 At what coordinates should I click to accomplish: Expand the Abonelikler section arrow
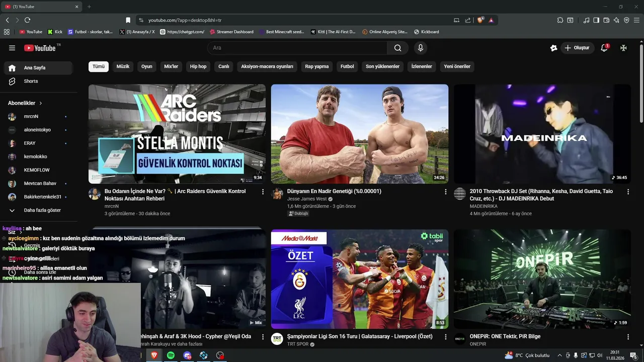point(41,103)
